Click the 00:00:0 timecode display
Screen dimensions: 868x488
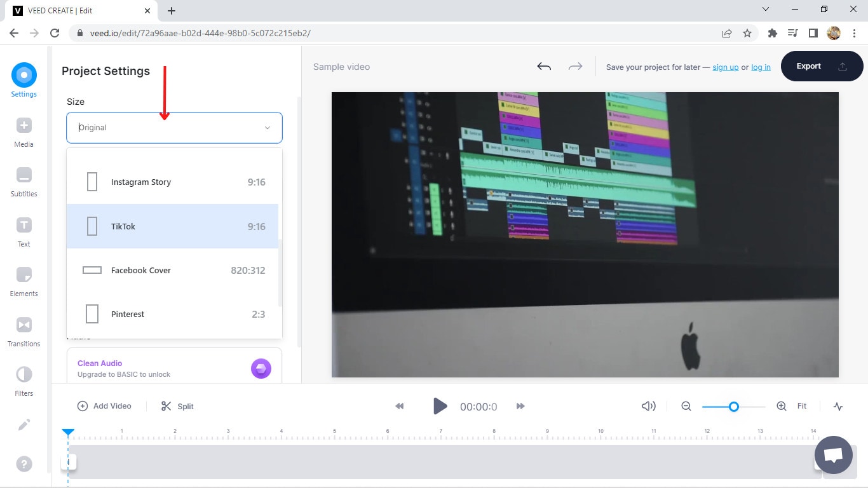478,407
